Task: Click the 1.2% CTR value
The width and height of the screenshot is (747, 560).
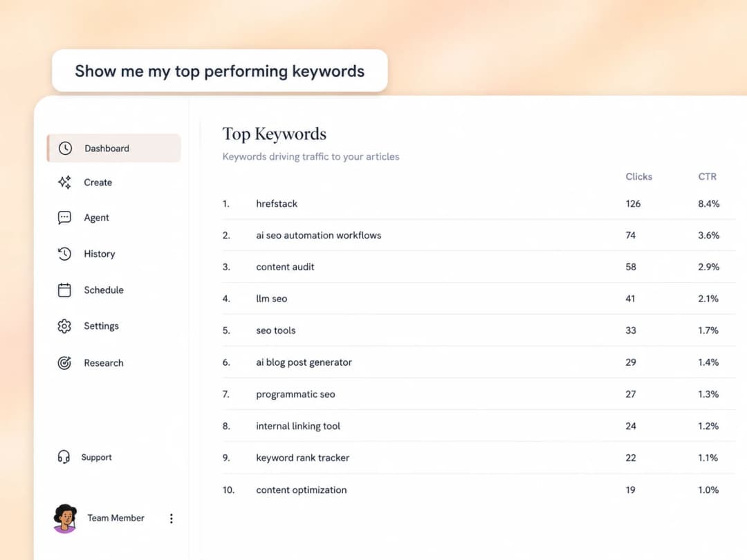Action: 708,426
